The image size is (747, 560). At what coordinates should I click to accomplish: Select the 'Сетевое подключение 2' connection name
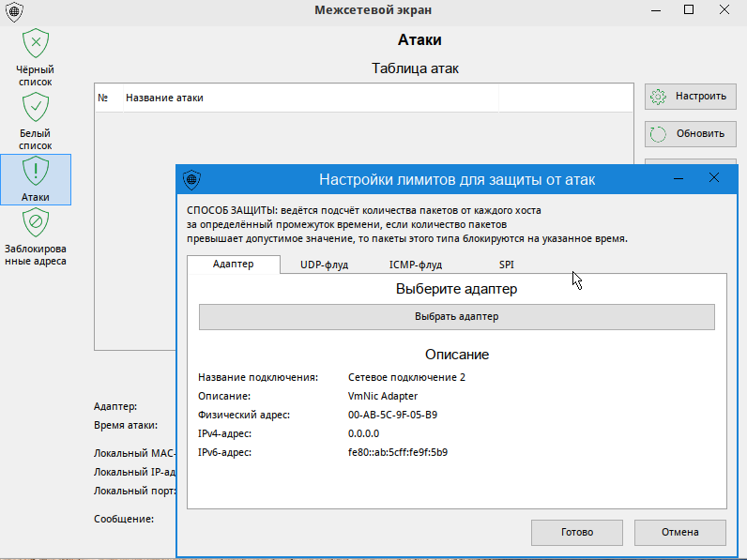406,378
